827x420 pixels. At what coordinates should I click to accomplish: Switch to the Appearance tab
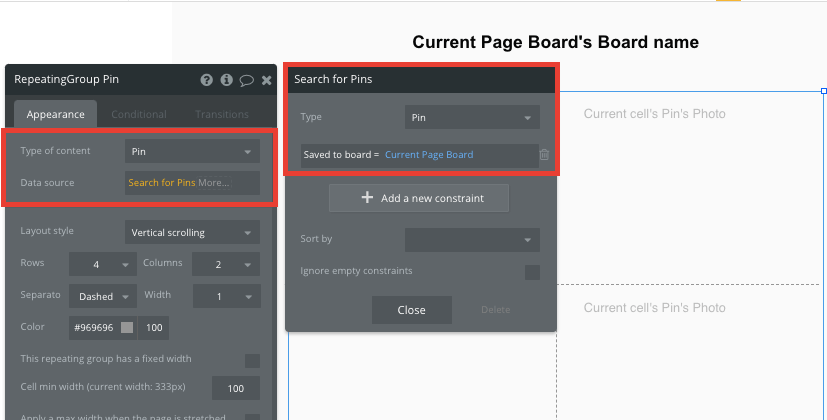[55, 114]
